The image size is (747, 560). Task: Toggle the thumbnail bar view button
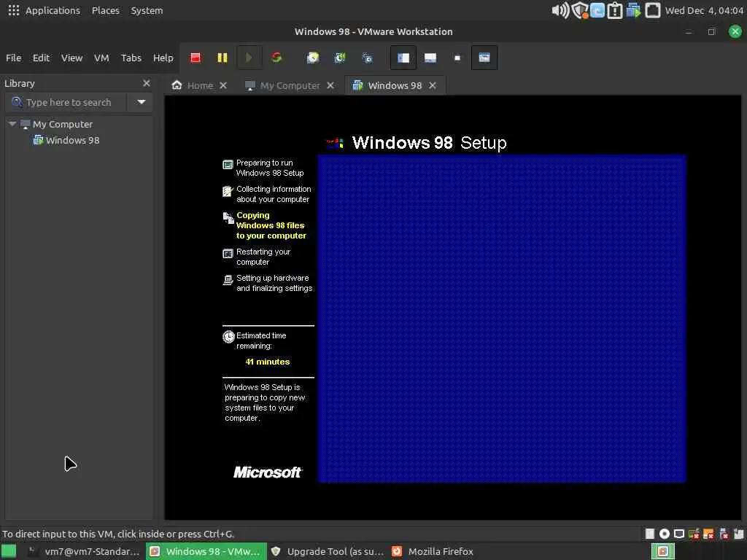pos(430,58)
